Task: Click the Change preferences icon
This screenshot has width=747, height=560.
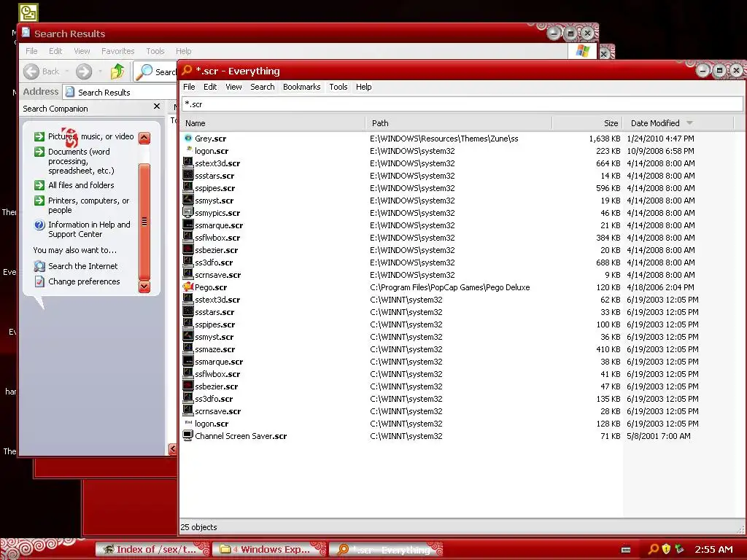Action: pyautogui.click(x=39, y=281)
